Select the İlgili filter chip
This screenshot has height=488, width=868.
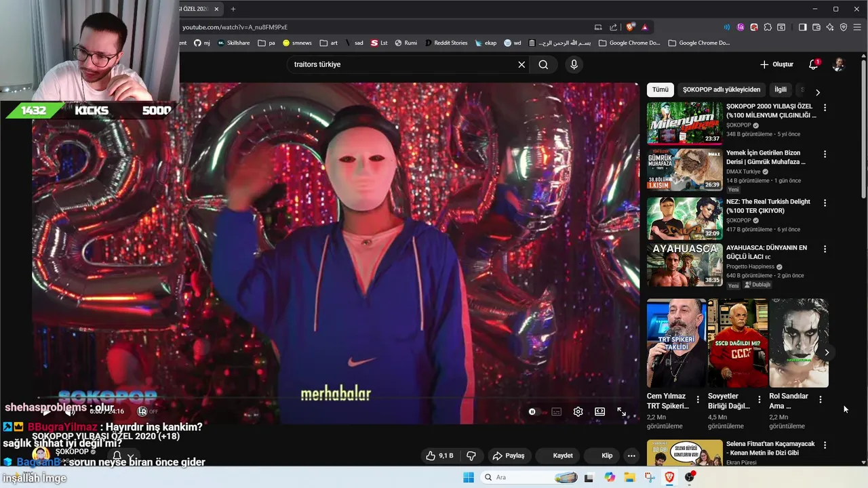[x=781, y=89]
